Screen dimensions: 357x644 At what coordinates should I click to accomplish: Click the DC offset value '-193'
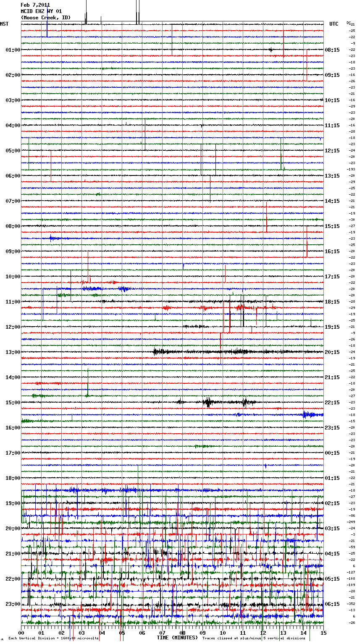click(351, 169)
